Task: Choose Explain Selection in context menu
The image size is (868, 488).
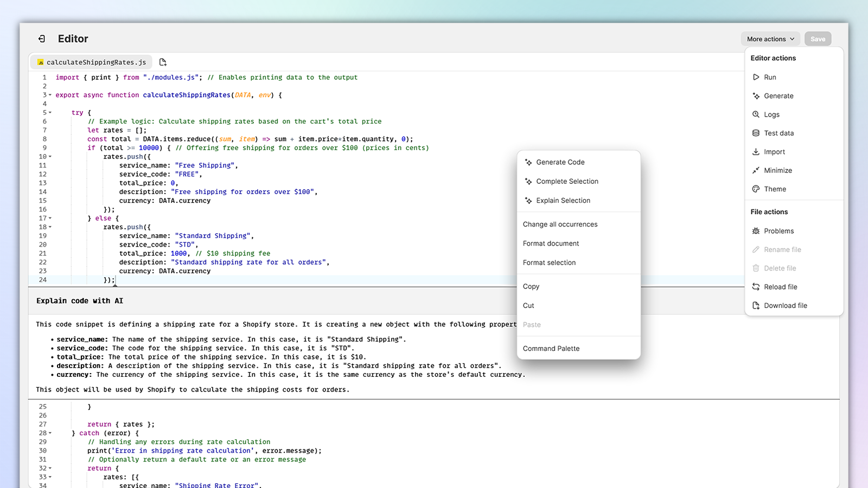Action: 579,201
